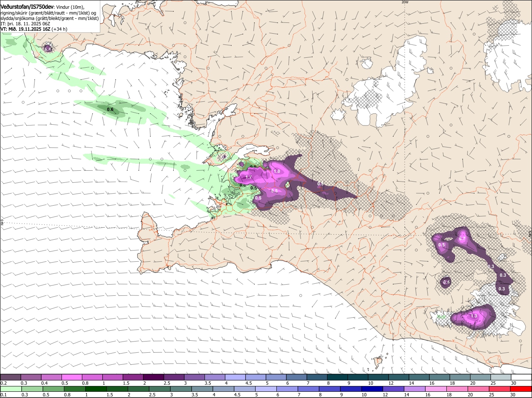Select the darkest green bottom-row swatch between 1 and 1.5

96,389
